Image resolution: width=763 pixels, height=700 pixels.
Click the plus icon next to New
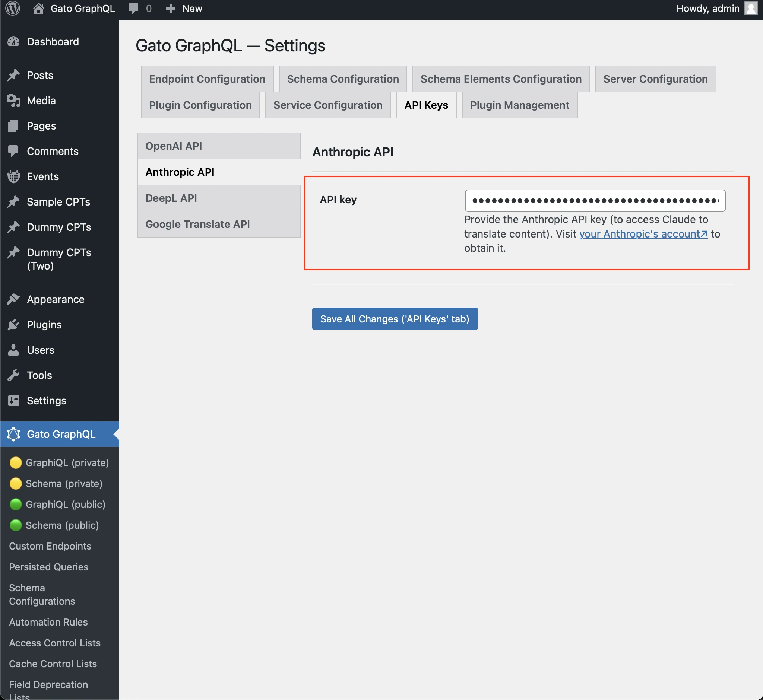[171, 8]
